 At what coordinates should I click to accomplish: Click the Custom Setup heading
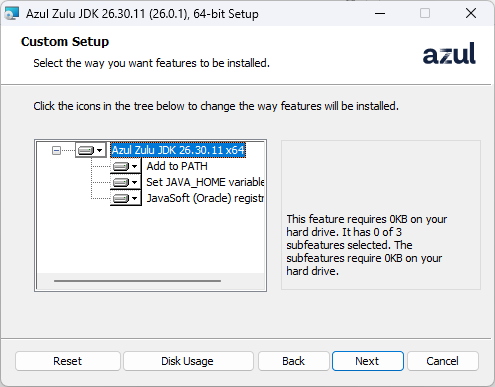pyautogui.click(x=65, y=42)
